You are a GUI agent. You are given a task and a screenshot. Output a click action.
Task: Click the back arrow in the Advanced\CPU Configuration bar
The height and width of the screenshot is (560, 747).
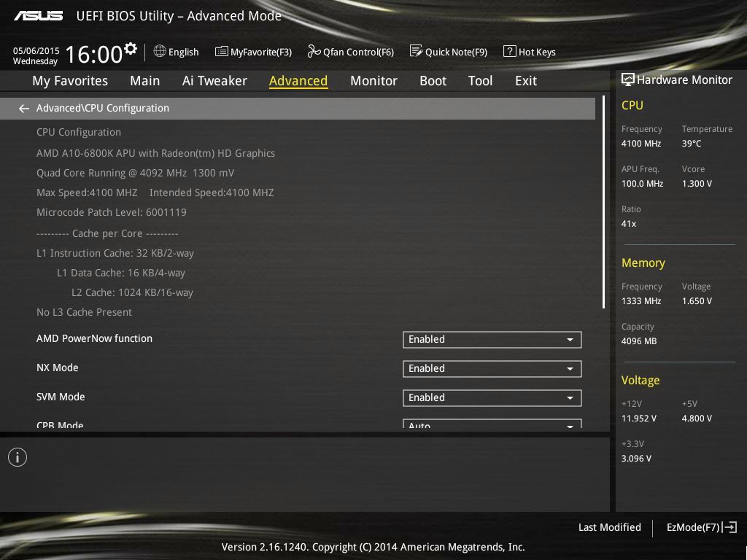(x=24, y=109)
